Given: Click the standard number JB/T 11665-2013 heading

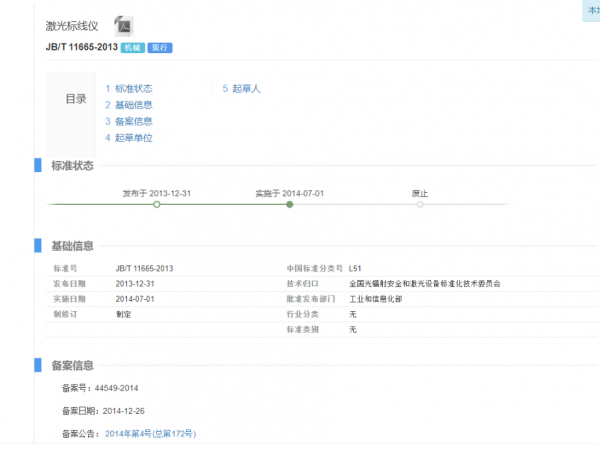Looking at the screenshot, I should click(x=81, y=48).
